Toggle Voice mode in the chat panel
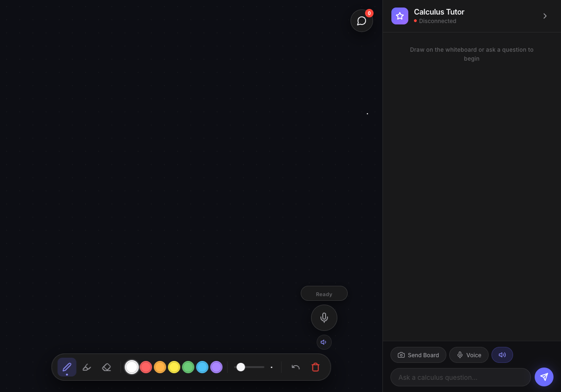The image size is (561, 392). tap(468, 355)
